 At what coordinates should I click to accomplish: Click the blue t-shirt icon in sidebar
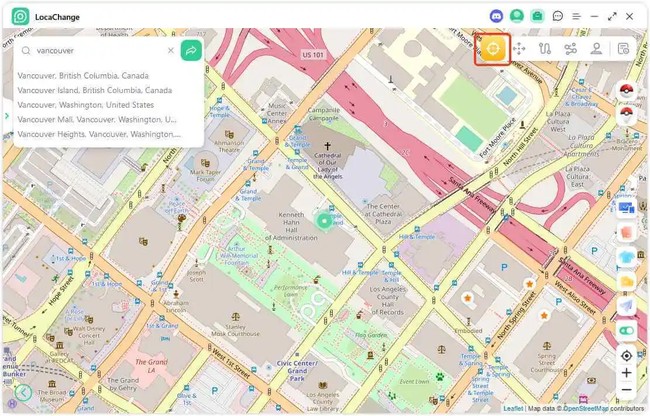coord(626,257)
